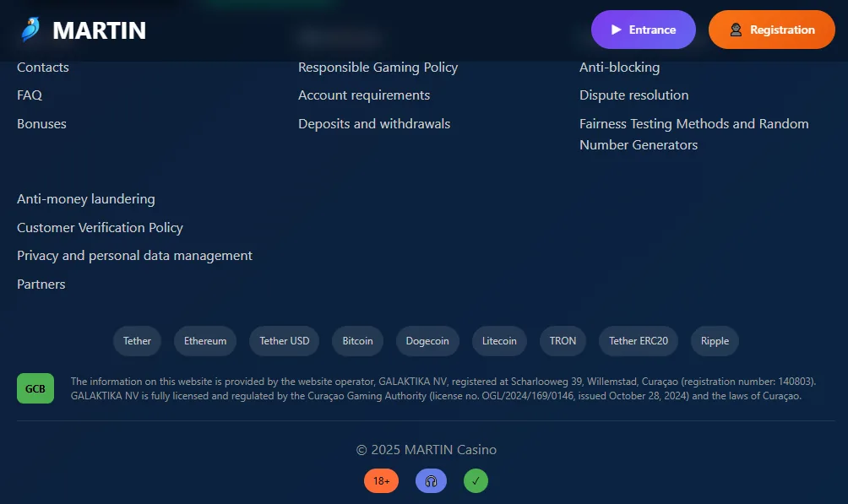Go to the Partners page

[x=41, y=285]
